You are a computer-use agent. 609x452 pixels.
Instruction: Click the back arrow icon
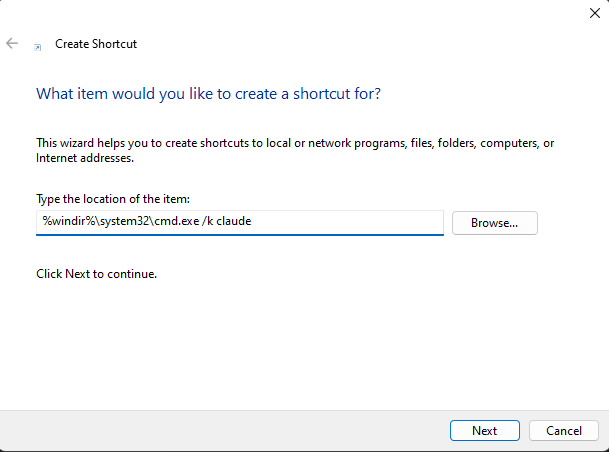click(12, 44)
